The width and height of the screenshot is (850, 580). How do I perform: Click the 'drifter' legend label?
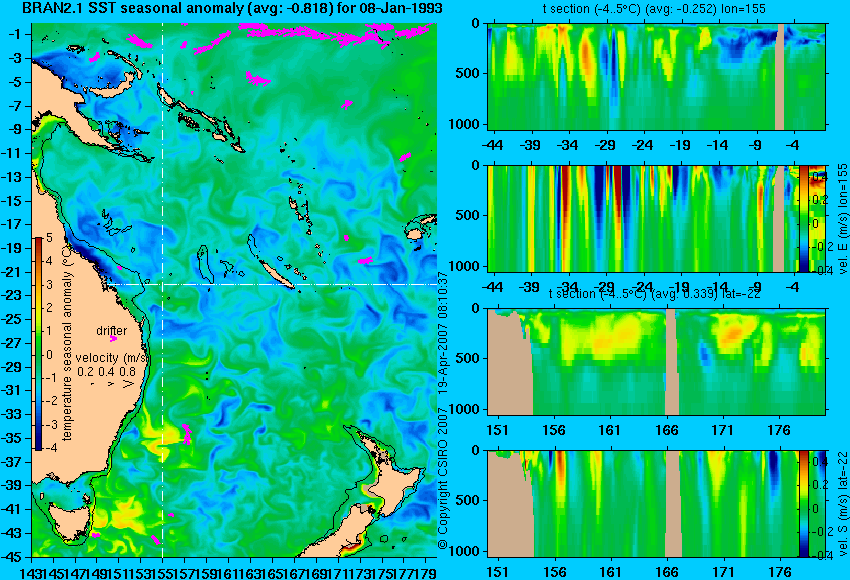112,331
